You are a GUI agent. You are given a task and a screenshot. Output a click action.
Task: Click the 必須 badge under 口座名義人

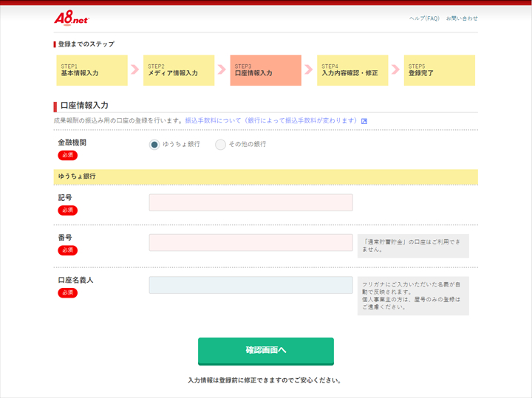pos(67,293)
